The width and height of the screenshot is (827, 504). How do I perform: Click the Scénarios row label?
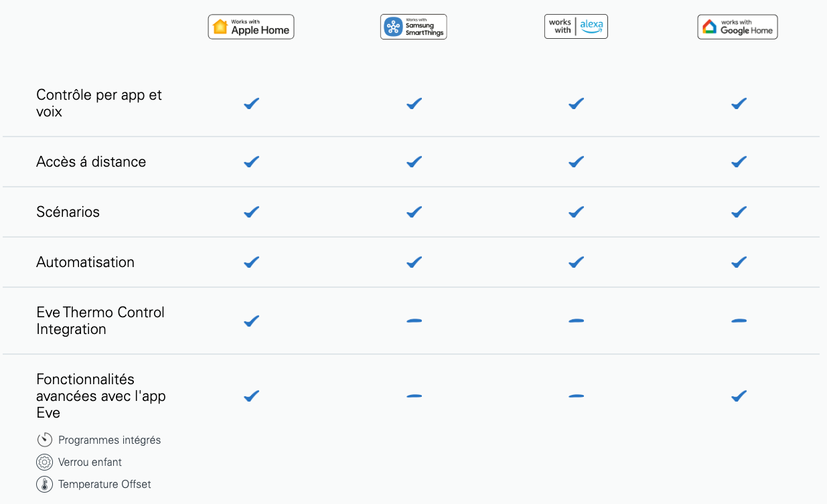click(68, 212)
